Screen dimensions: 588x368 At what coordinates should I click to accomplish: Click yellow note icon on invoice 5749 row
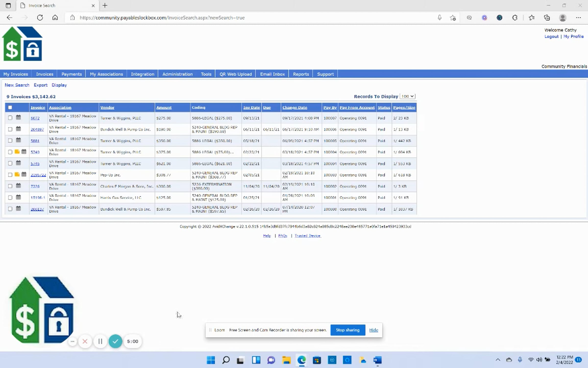pos(17,152)
